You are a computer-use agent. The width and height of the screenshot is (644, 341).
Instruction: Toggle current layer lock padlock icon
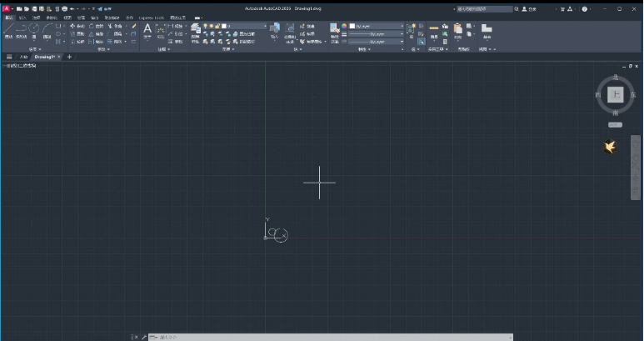(x=217, y=26)
